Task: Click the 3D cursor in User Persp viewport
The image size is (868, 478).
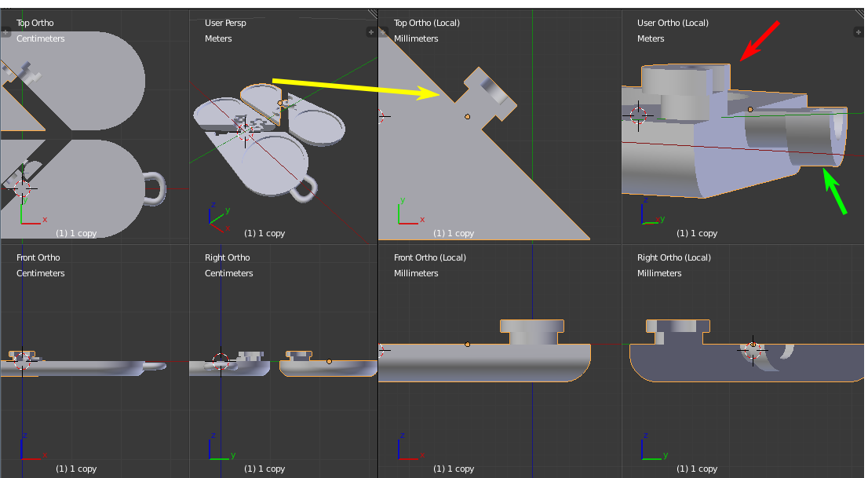Action: tap(247, 130)
